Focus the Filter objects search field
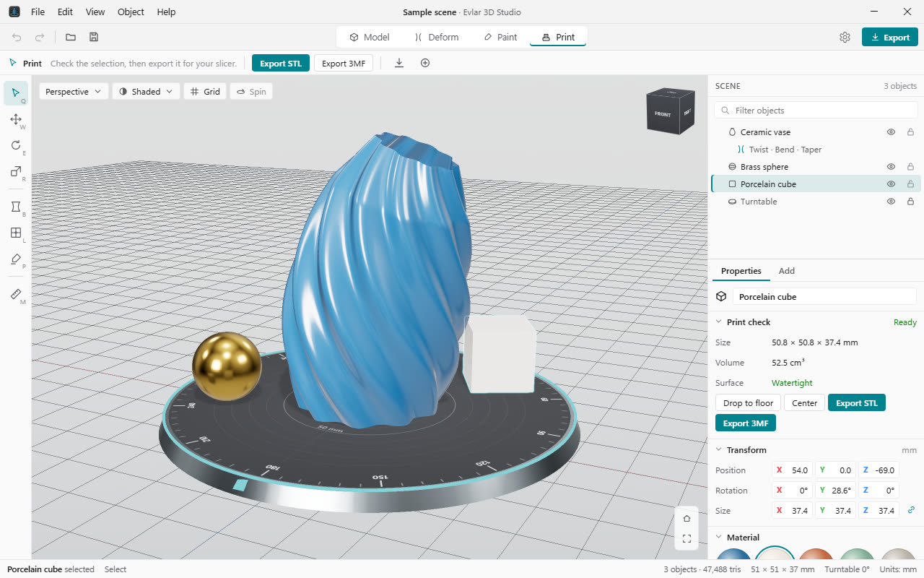 [x=816, y=111]
